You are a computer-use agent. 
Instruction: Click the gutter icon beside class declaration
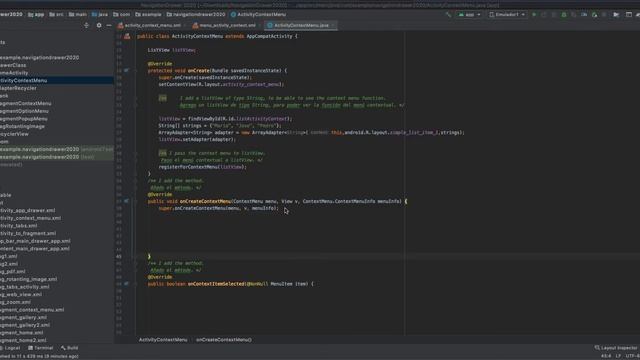coord(127,36)
